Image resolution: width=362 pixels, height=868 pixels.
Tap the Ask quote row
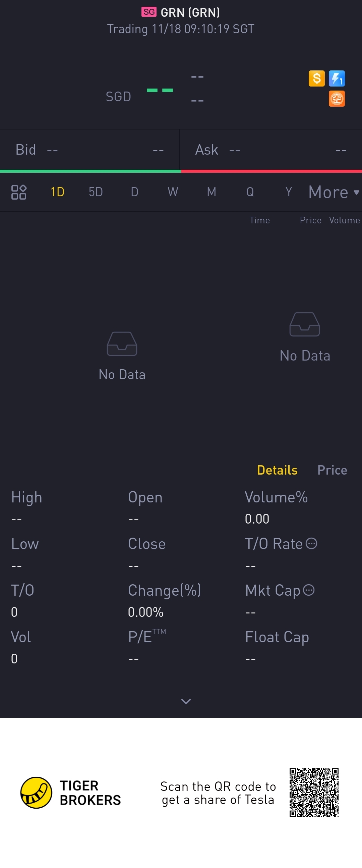[271, 150]
